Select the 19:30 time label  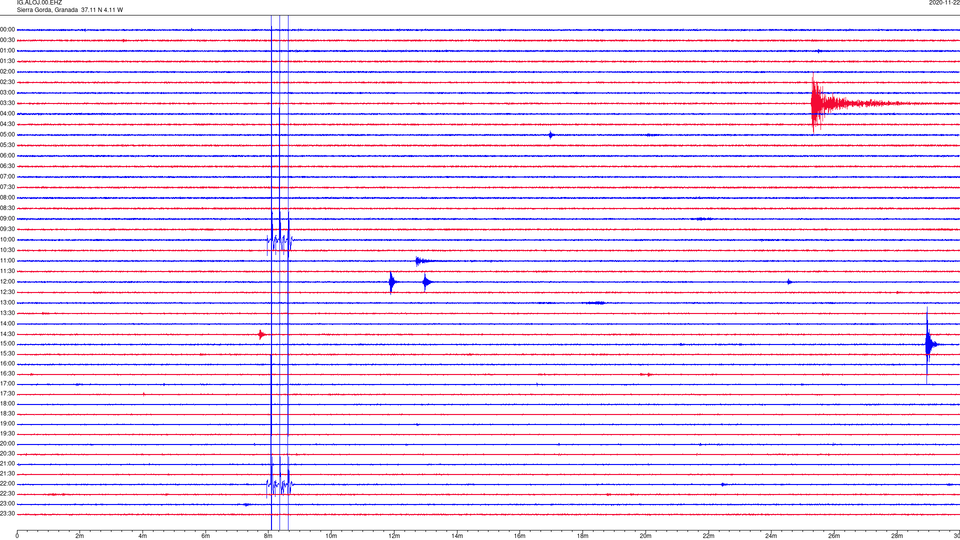coord(7,433)
